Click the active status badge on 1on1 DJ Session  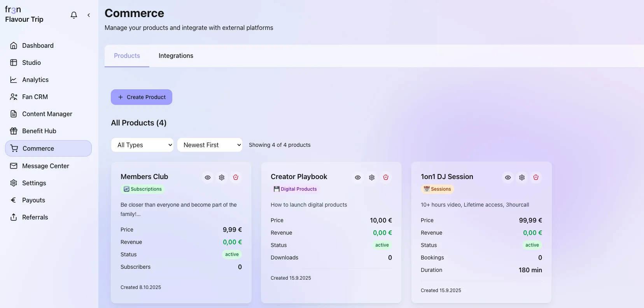click(532, 245)
